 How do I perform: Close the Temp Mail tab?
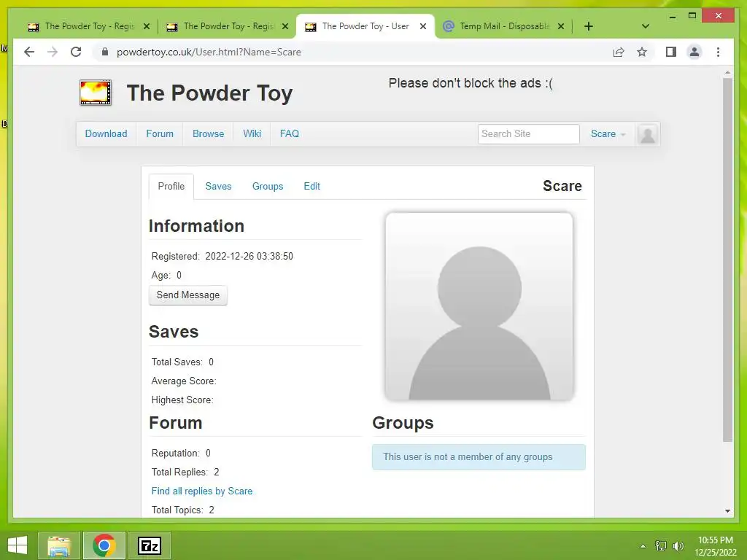561,26
